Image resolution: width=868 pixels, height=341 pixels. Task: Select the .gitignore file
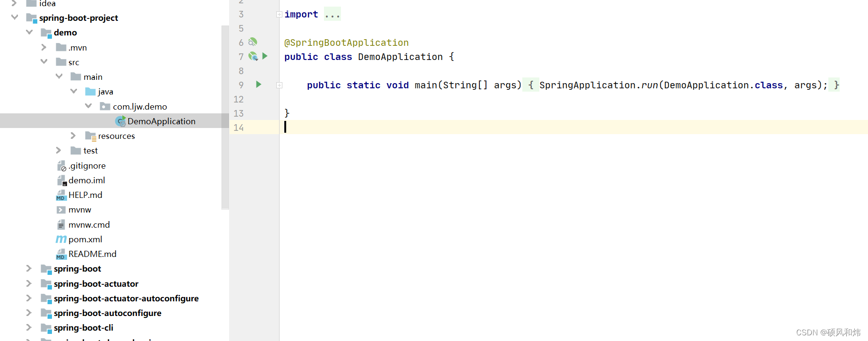coord(87,166)
